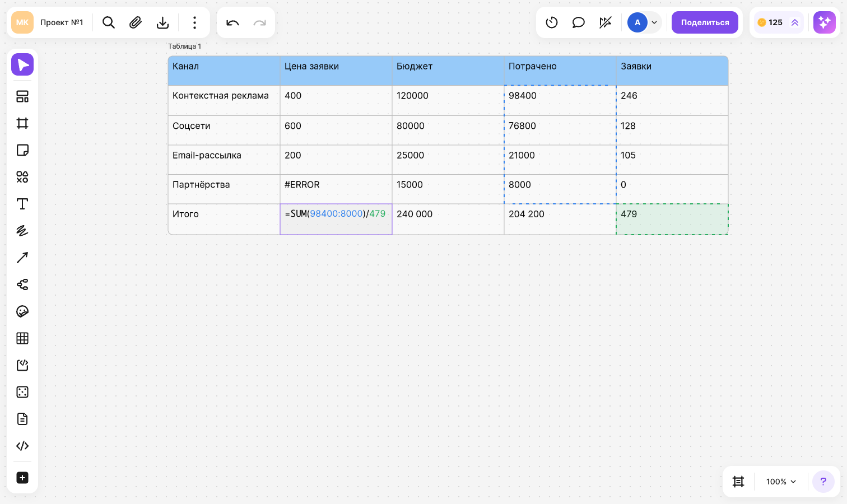Open the shapes tool
The image size is (847, 504).
[x=22, y=177]
